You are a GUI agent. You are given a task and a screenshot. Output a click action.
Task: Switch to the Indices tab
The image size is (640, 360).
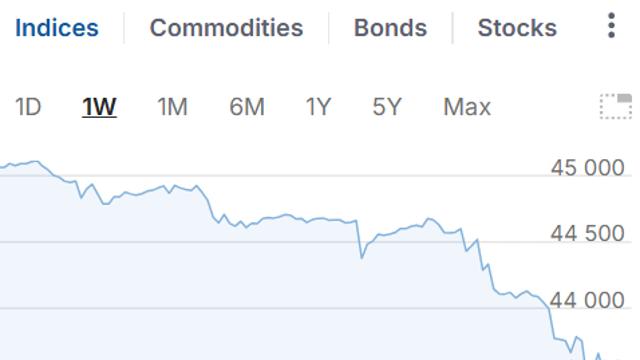click(57, 28)
